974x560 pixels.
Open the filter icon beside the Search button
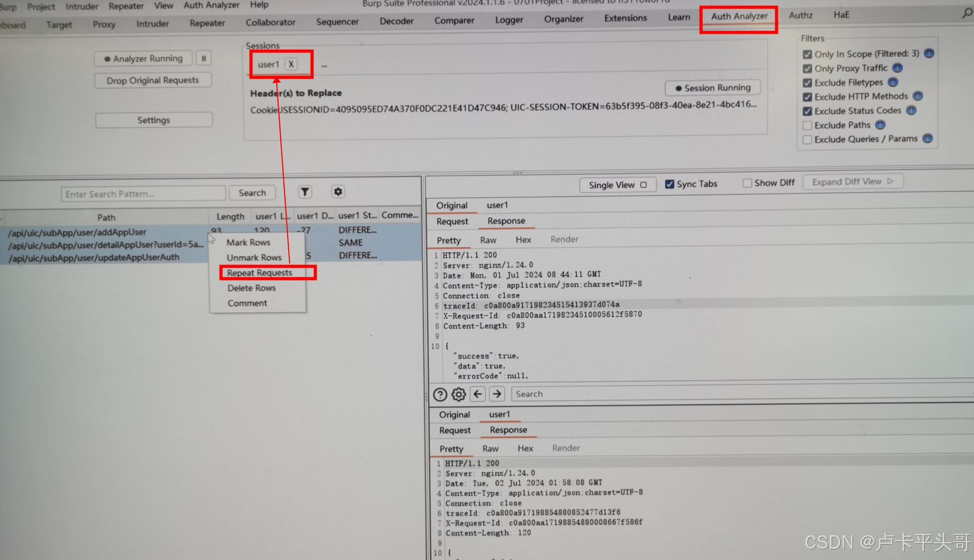coord(305,192)
